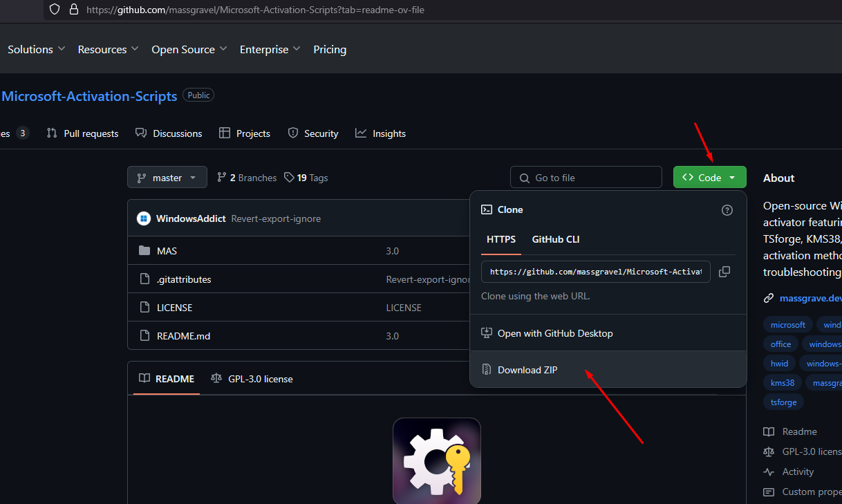Click the browser site lock icon
The image size is (842, 504).
73,10
